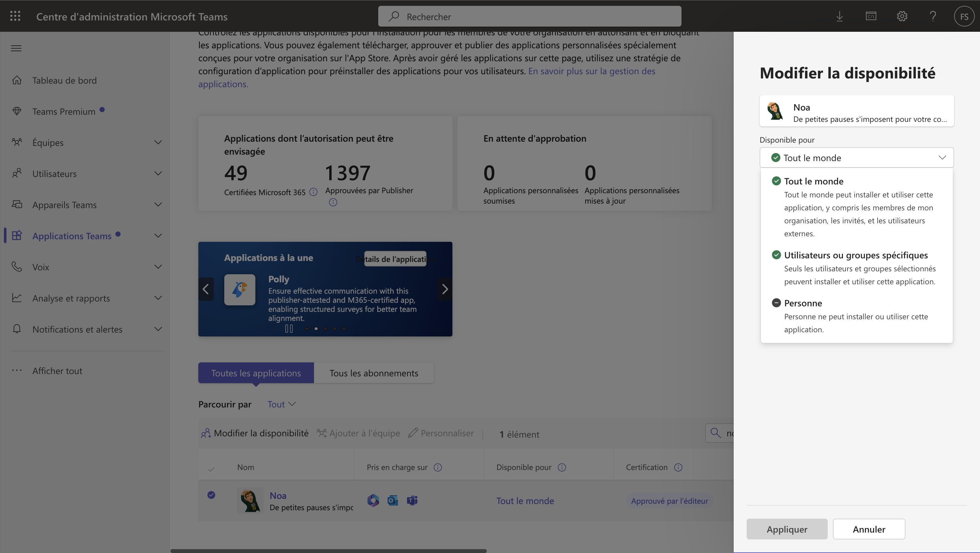Screen dimensions: 980x553
Task: Click the Teams icon in Noa row
Action: (412, 500)
